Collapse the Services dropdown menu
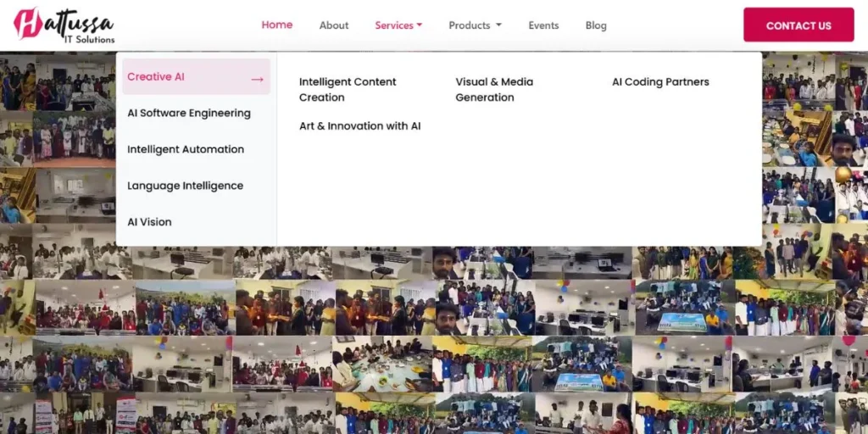The image size is (868, 434). coord(398,25)
